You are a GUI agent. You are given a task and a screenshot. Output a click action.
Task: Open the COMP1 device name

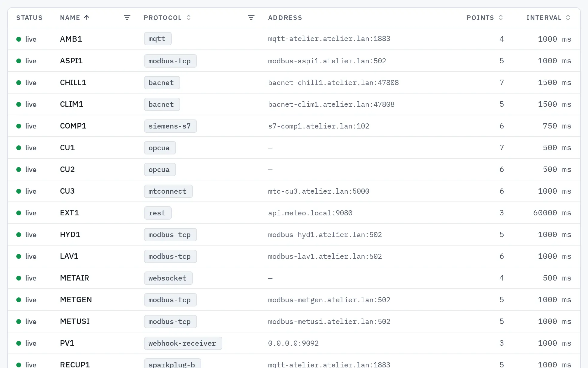[73, 126]
